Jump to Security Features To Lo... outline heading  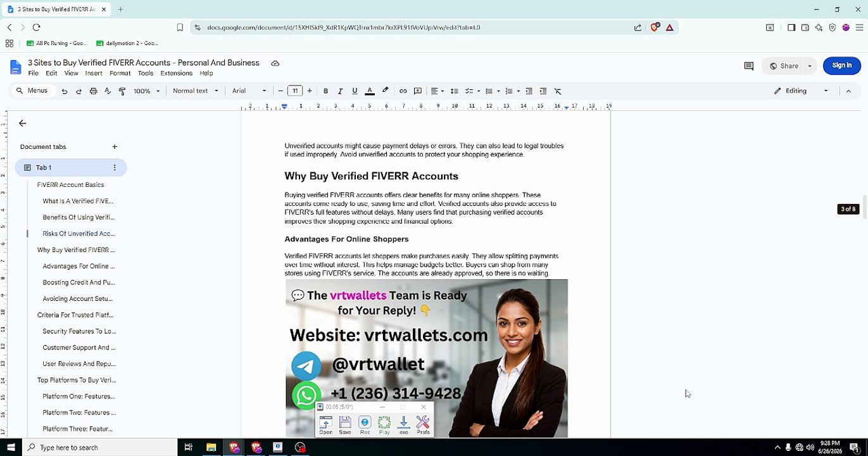[79, 331]
